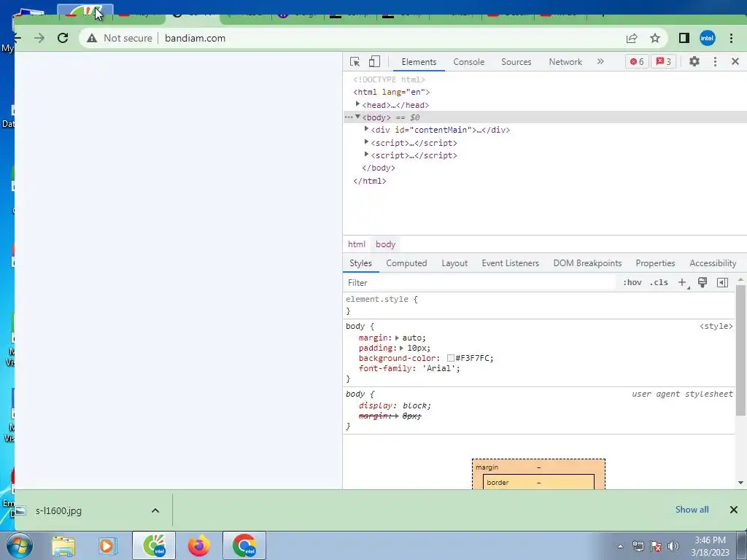
Task: Open the Computed styles tab
Action: 406,263
